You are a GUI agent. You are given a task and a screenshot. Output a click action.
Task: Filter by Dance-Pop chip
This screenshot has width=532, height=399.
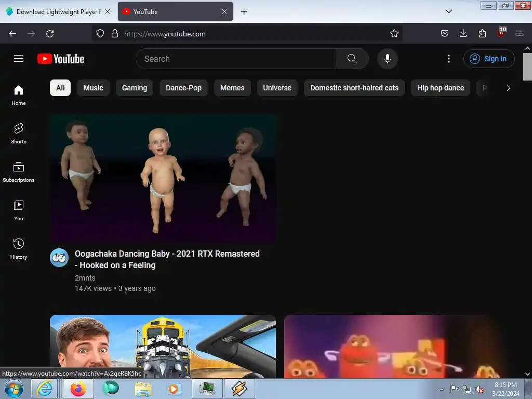[x=183, y=88]
